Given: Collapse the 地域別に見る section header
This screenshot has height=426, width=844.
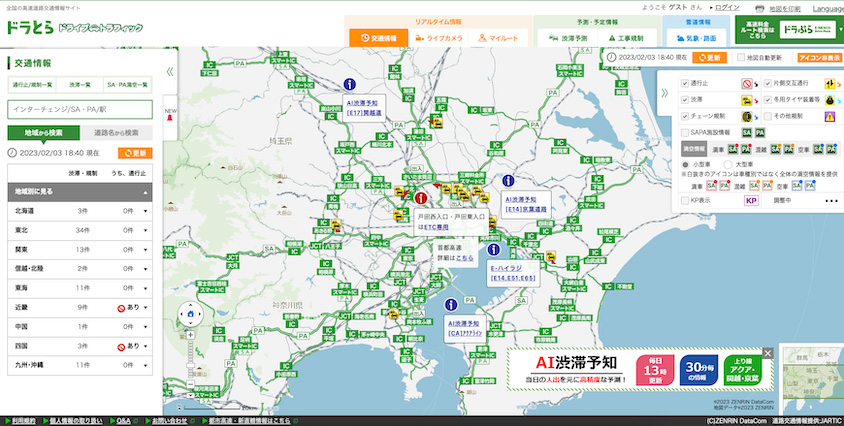Looking at the screenshot, I should 145,191.
